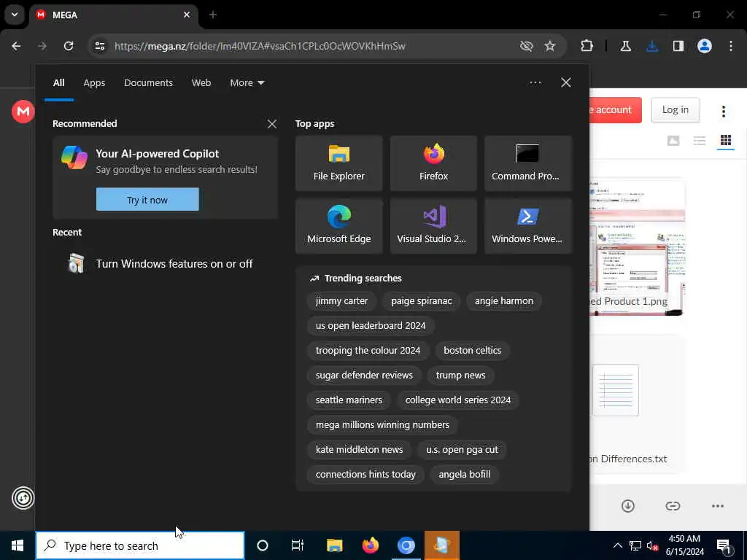This screenshot has width=747, height=560.
Task: Launch Firefox from Top apps
Action: [433, 163]
